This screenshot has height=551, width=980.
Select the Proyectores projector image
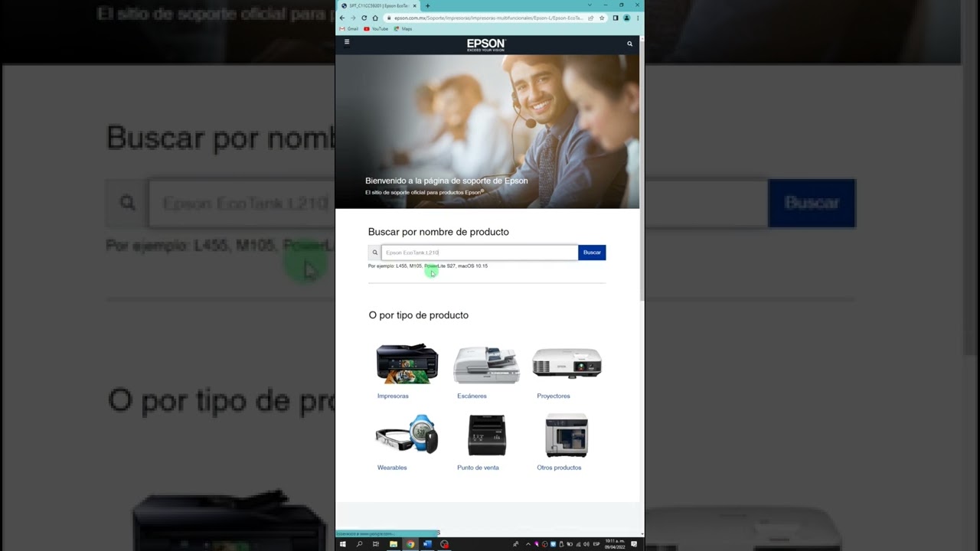[567, 363]
